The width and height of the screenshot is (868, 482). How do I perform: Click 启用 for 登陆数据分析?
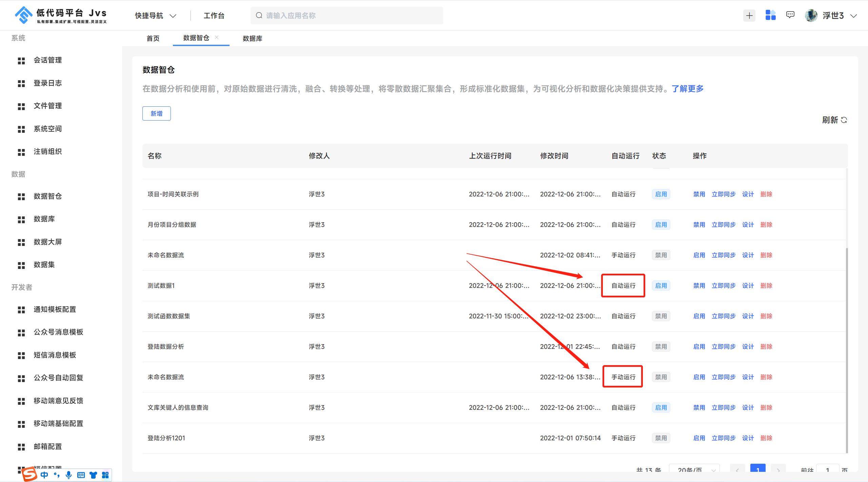point(699,347)
